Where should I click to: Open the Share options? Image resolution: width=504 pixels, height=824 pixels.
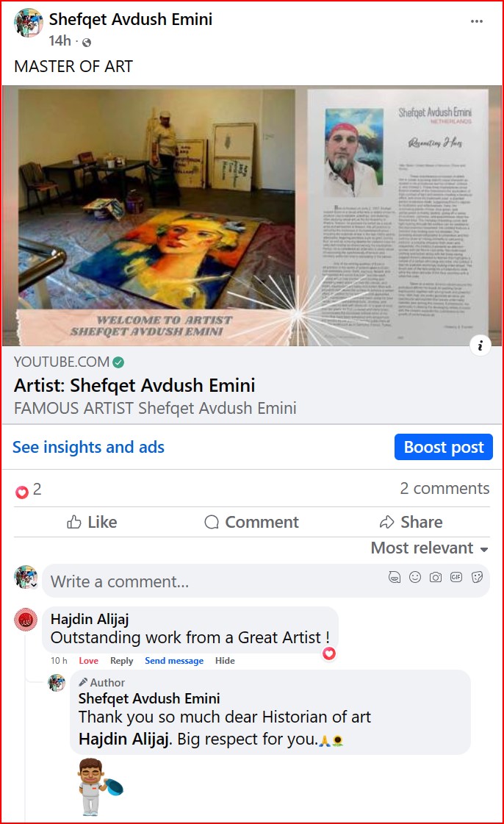pyautogui.click(x=411, y=522)
